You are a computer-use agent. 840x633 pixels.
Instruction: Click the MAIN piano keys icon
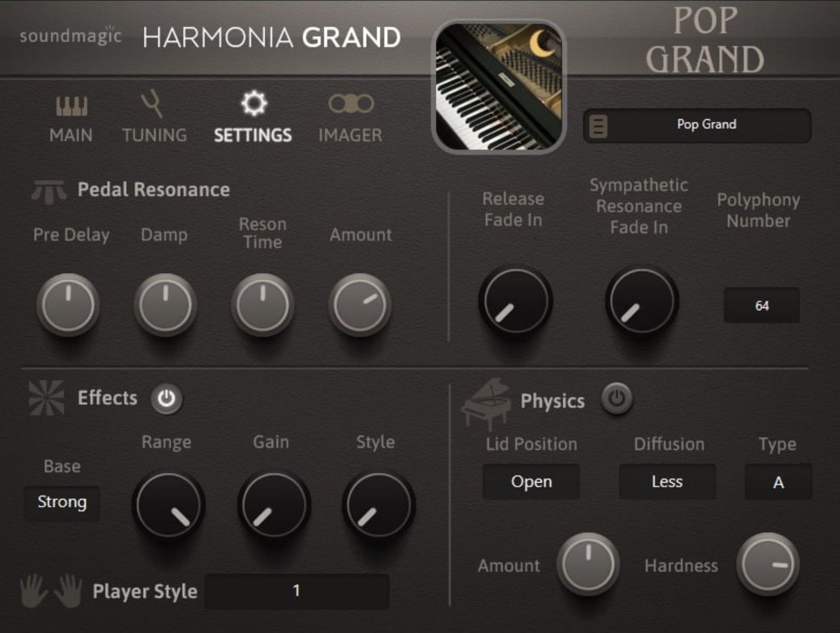tap(71, 106)
